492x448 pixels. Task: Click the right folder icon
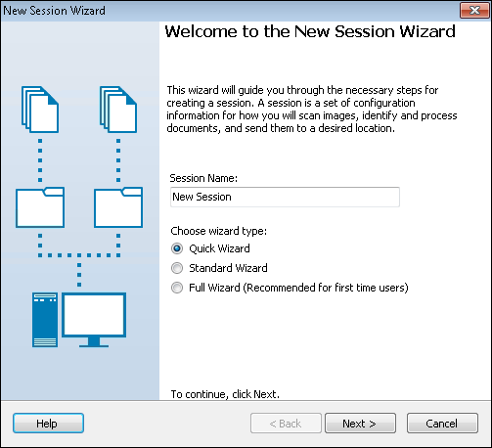[x=118, y=207]
